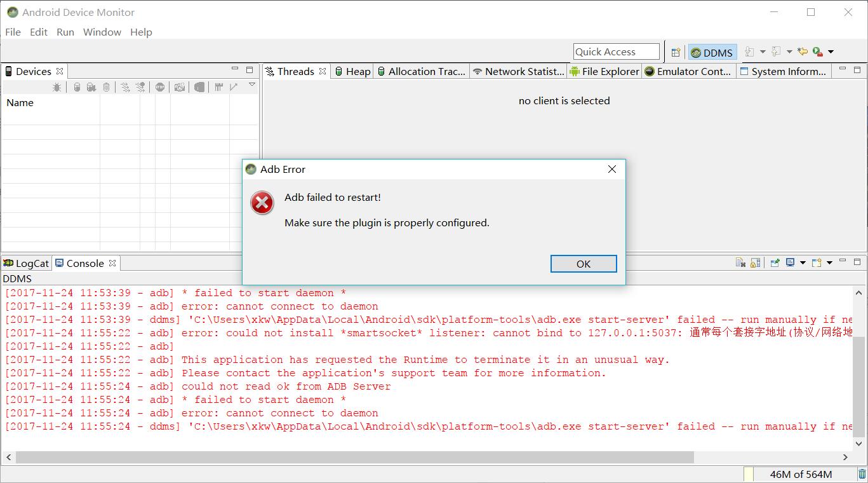Click the Update Threads icon
868x483 pixels.
(x=125, y=87)
